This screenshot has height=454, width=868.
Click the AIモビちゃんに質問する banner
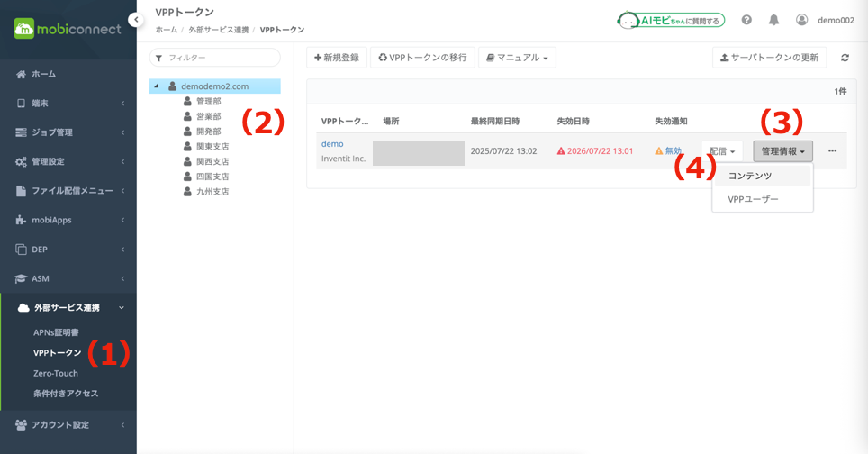[x=671, y=21]
